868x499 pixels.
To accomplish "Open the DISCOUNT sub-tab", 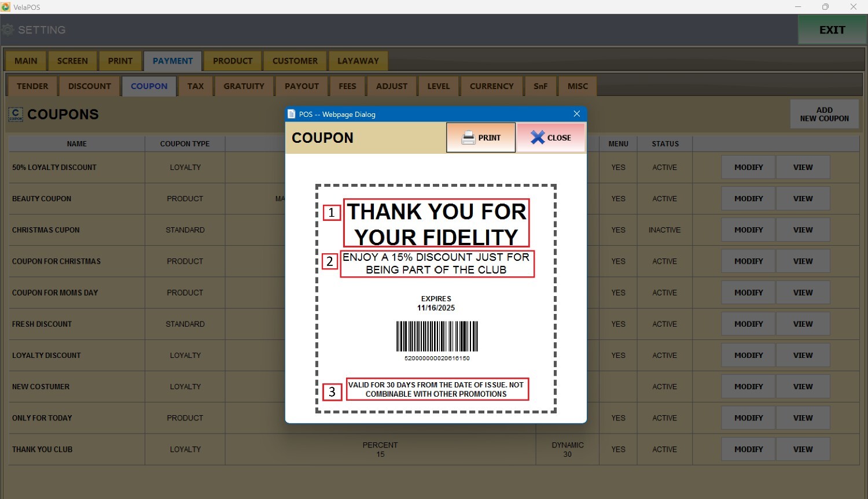I will click(89, 86).
